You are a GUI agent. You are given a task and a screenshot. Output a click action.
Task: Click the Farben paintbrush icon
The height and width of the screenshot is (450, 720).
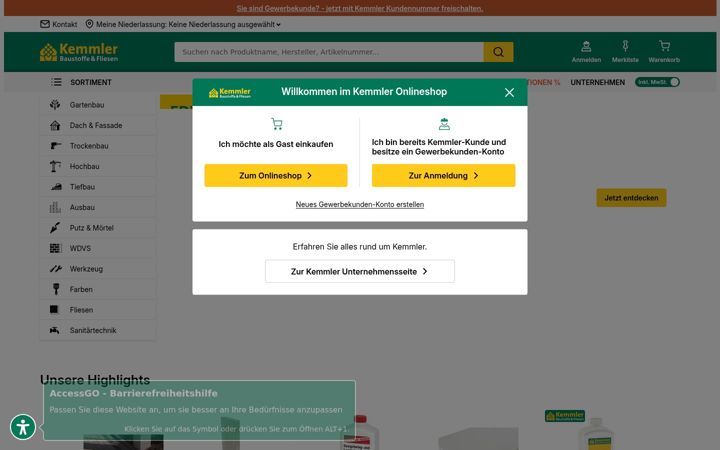[56, 289]
